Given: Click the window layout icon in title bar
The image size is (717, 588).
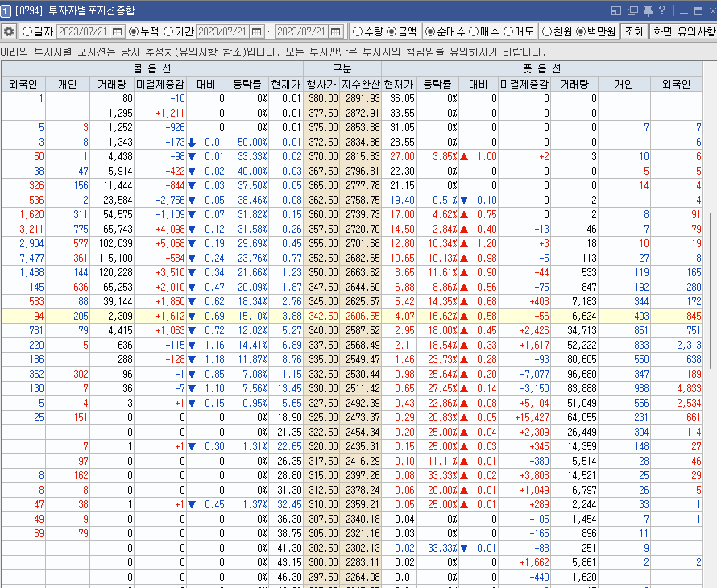Looking at the screenshot, I should 616,10.
